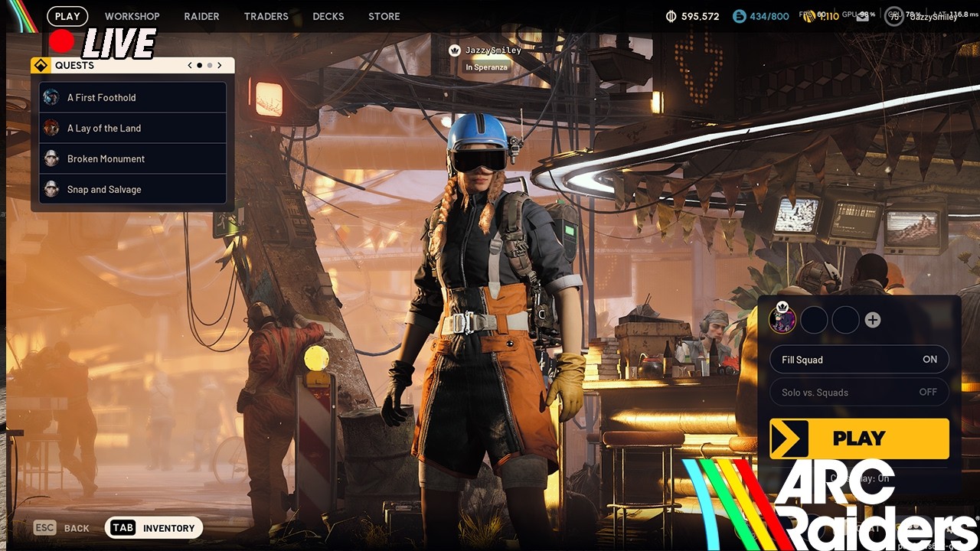This screenshot has width=980, height=551.
Task: Click the ESC Back button
Action: pos(62,528)
